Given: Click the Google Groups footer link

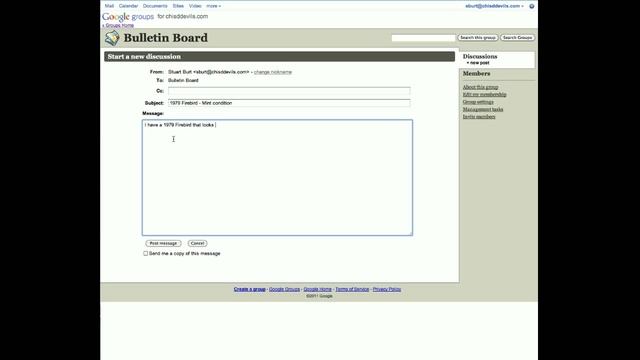Looking at the screenshot, I should tap(284, 289).
